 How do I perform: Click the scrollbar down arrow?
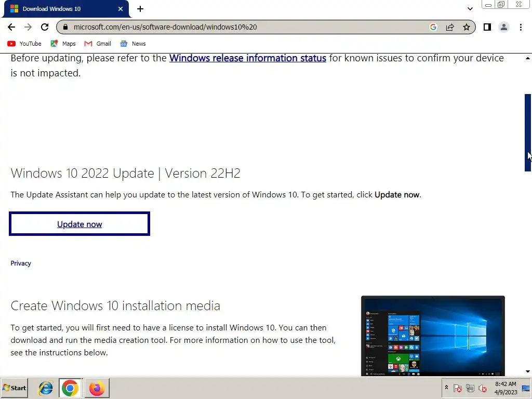coord(528,371)
